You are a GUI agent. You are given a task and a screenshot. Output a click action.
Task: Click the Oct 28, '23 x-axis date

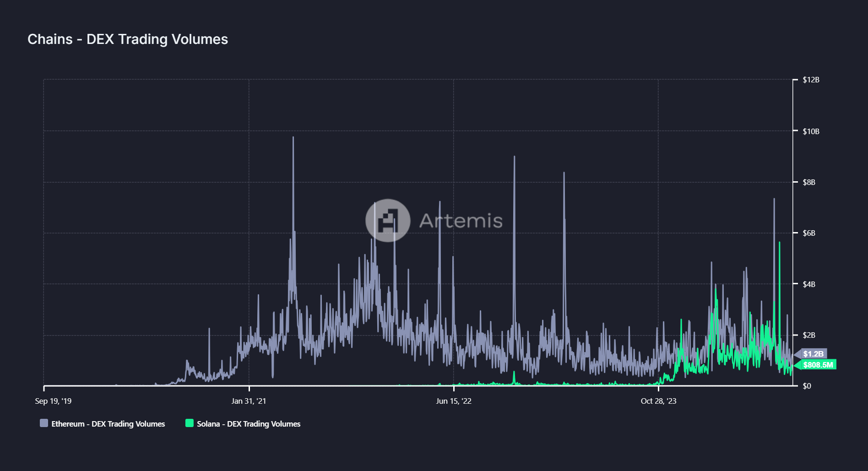coord(658,401)
